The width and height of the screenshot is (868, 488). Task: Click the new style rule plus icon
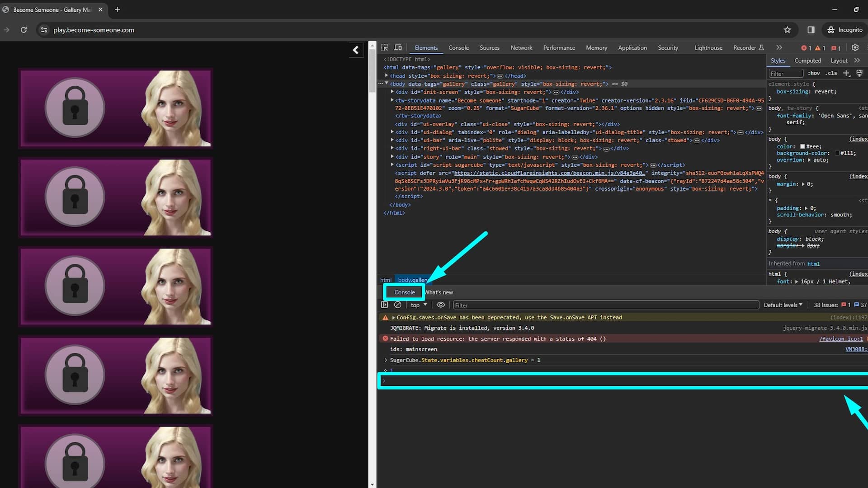(x=846, y=73)
